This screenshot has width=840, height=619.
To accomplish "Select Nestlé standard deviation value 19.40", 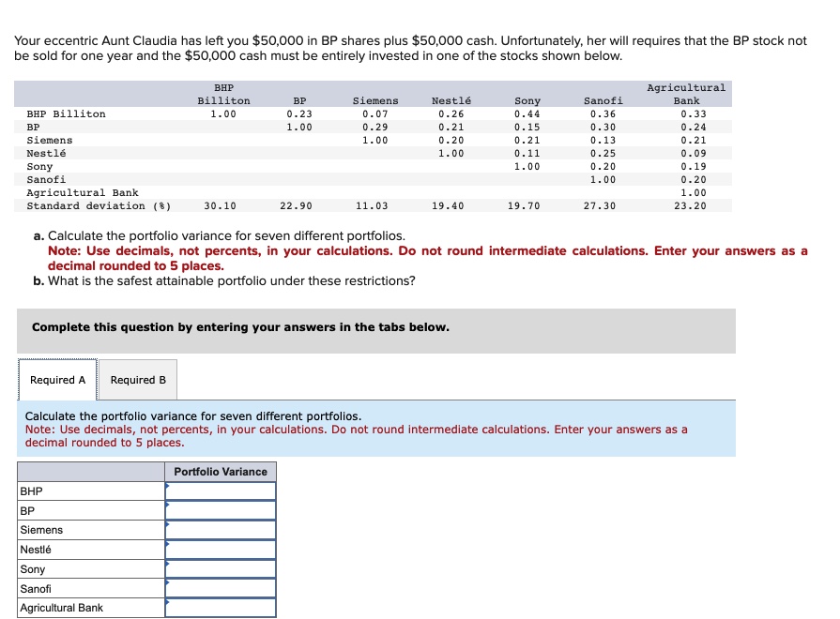I will click(x=448, y=206).
